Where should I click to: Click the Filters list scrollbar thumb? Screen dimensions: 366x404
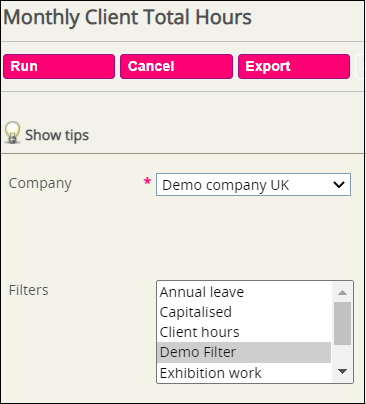pos(342,323)
